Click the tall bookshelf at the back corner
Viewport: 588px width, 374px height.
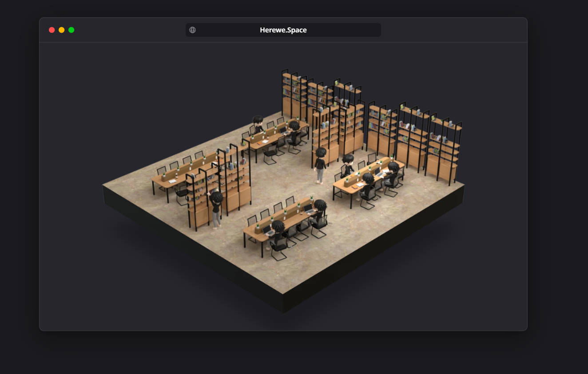293,95
